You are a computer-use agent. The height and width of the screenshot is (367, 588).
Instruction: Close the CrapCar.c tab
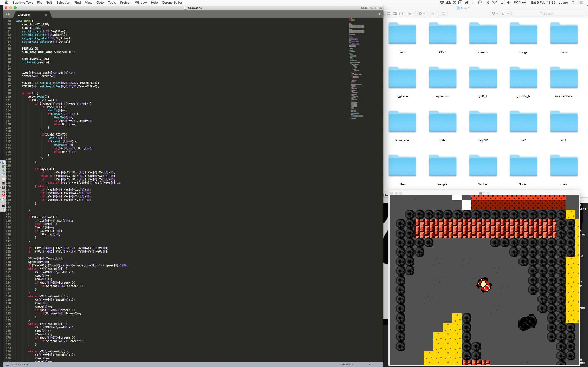click(x=46, y=15)
